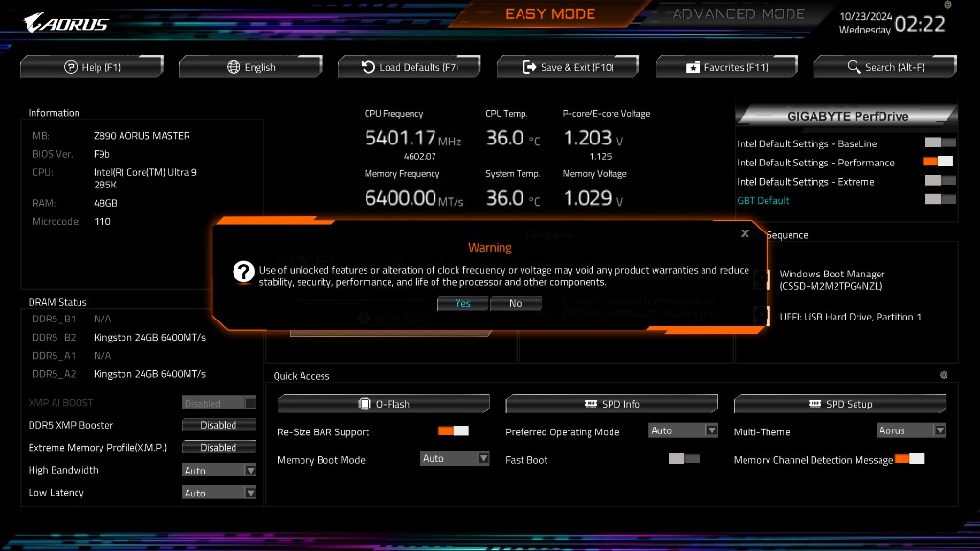The width and height of the screenshot is (980, 551).
Task: Open the High Bandwidth Auto dropdown
Action: (x=219, y=470)
